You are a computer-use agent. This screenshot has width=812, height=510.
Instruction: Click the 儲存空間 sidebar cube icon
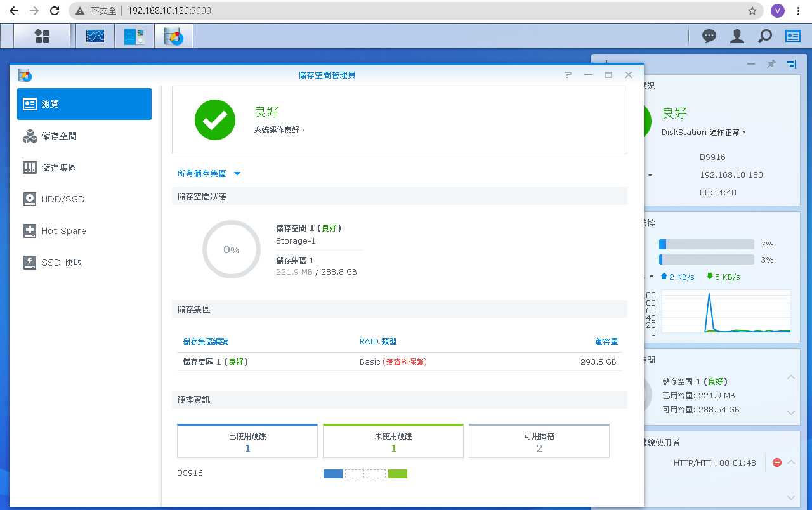coord(30,136)
